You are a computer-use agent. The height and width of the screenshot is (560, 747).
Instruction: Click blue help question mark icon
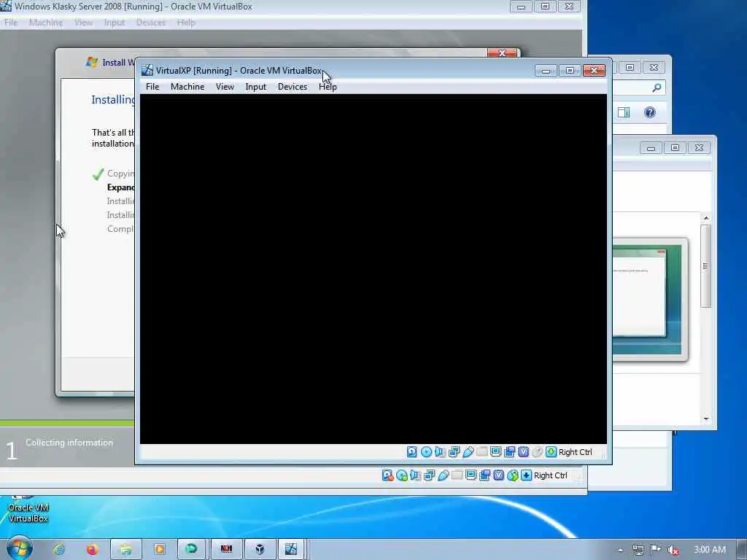[x=650, y=112]
